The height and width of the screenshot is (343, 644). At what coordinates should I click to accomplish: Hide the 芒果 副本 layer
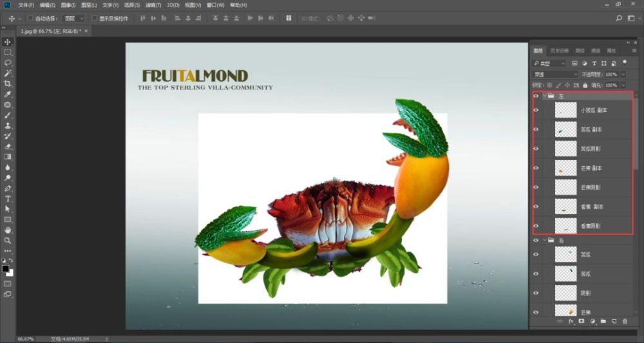click(x=536, y=168)
